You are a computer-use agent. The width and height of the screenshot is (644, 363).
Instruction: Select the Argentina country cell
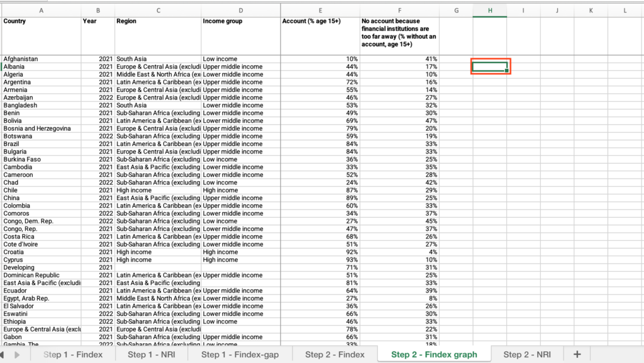pyautogui.click(x=41, y=82)
